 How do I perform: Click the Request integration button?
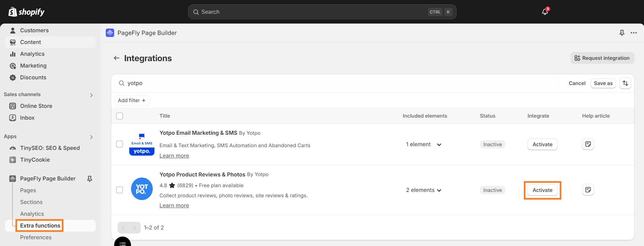[602, 58]
